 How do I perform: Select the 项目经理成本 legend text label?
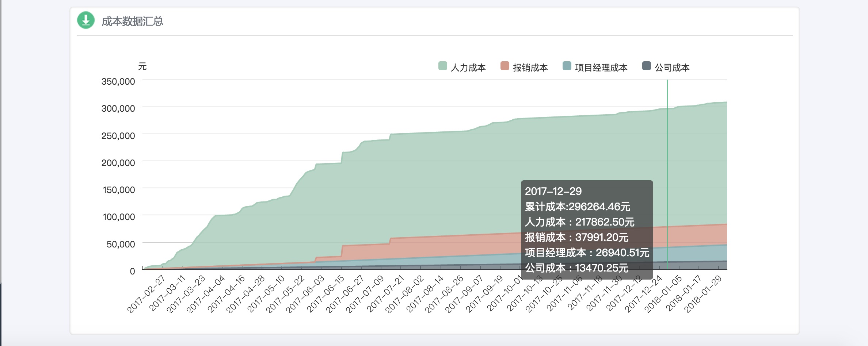[x=601, y=68]
